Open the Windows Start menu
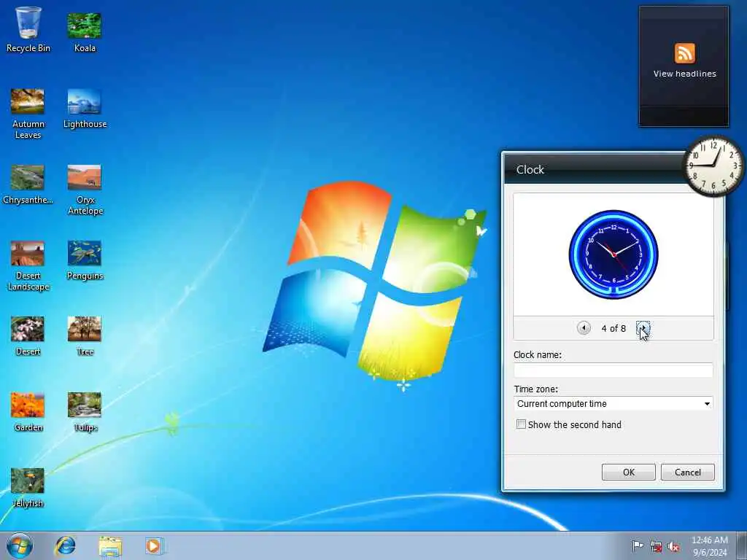 tap(20, 545)
